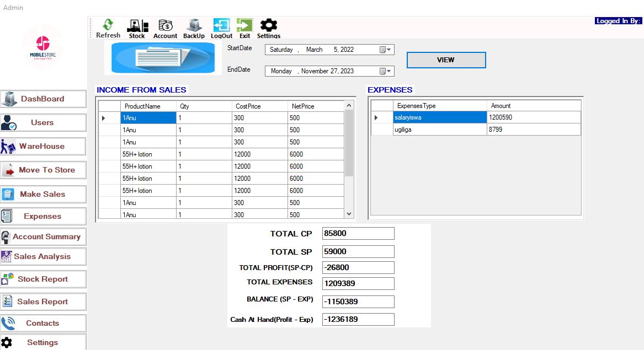Click month November in EndDate field

click(x=315, y=71)
